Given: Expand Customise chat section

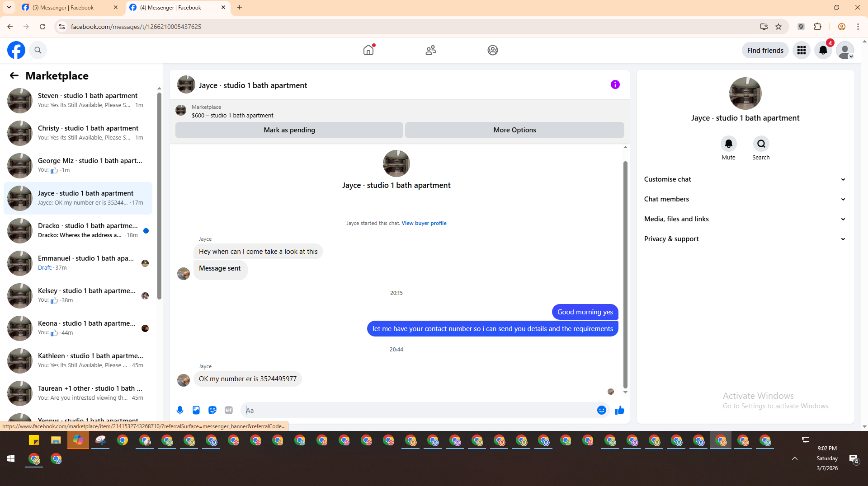Looking at the screenshot, I should coord(745,179).
